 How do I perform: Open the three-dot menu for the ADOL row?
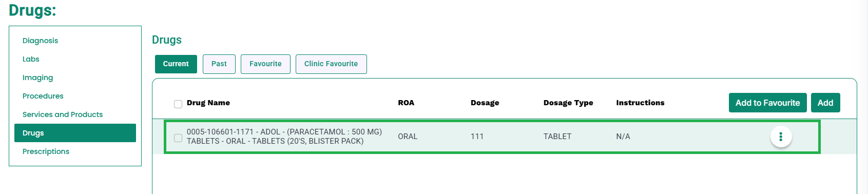781,137
